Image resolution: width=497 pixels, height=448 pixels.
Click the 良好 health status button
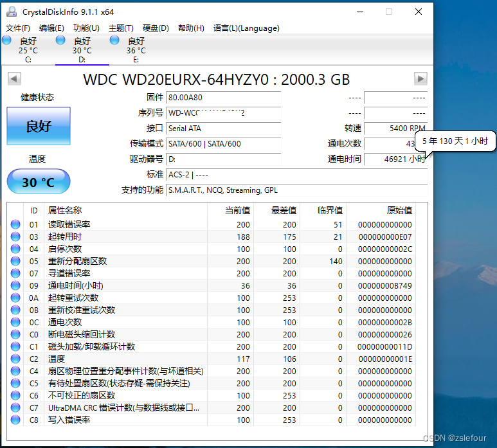click(39, 126)
